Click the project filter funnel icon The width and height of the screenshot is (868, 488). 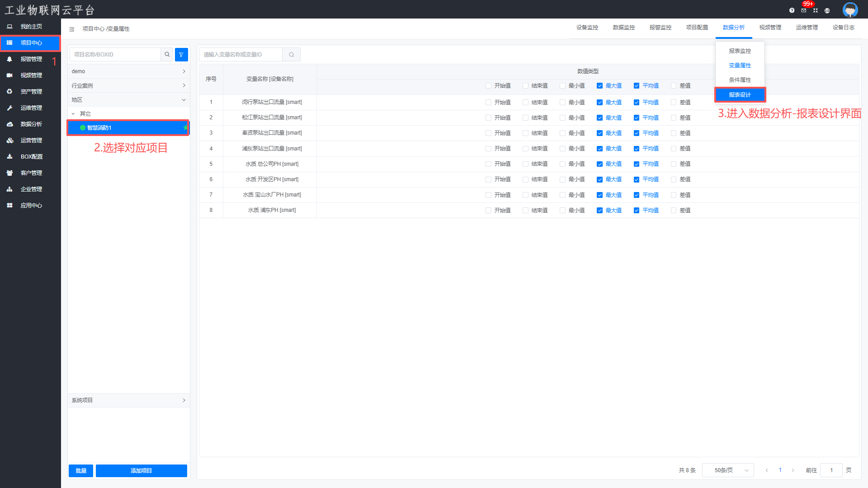click(181, 55)
